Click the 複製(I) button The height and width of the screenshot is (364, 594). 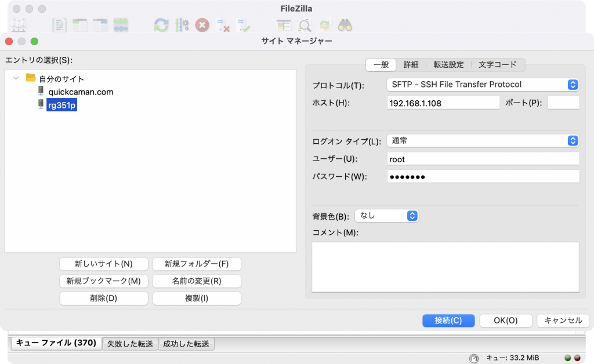[x=197, y=298]
